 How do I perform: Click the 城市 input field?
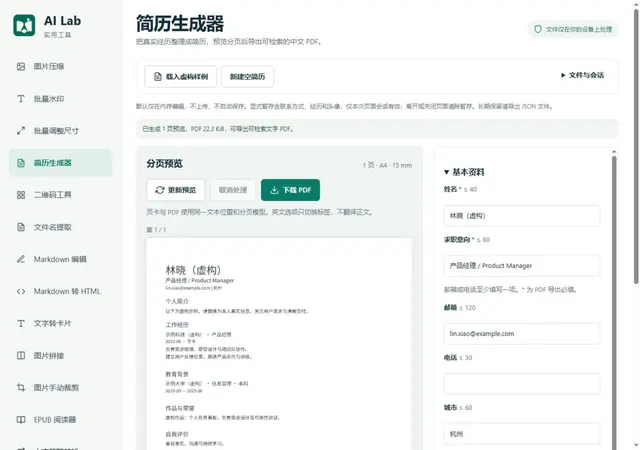pyautogui.click(x=522, y=434)
